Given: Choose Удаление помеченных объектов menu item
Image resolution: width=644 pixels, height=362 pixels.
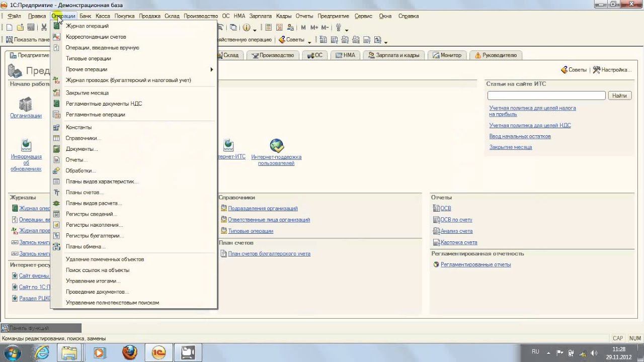Looking at the screenshot, I should (x=134, y=259).
